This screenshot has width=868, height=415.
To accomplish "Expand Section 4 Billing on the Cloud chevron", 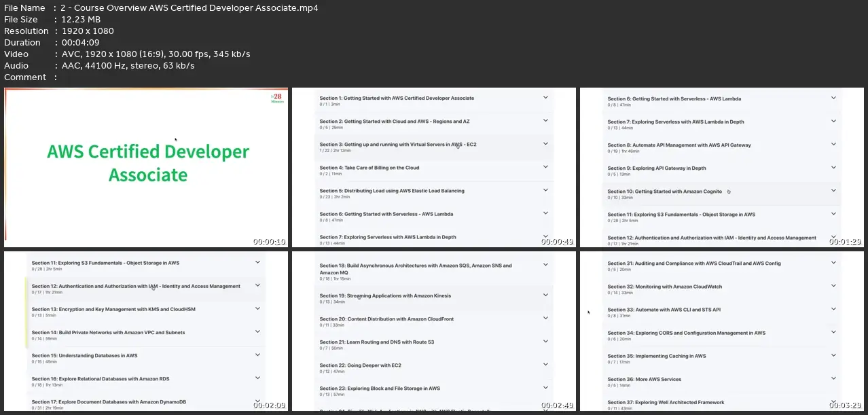I will point(545,167).
